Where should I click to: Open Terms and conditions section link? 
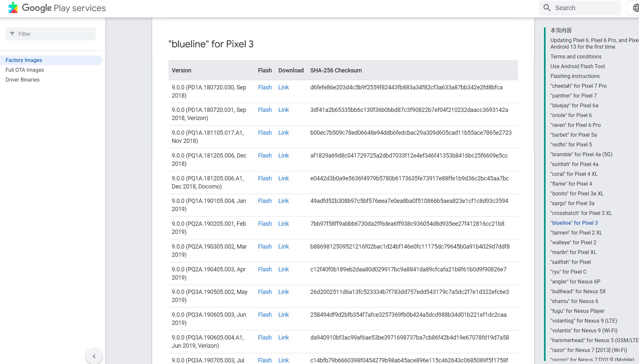576,56
